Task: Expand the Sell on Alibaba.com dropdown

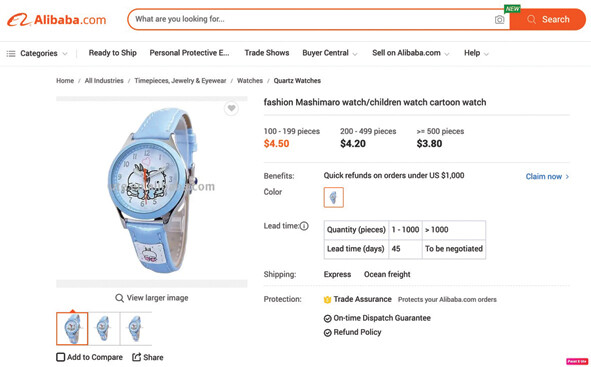Action: 411,53
